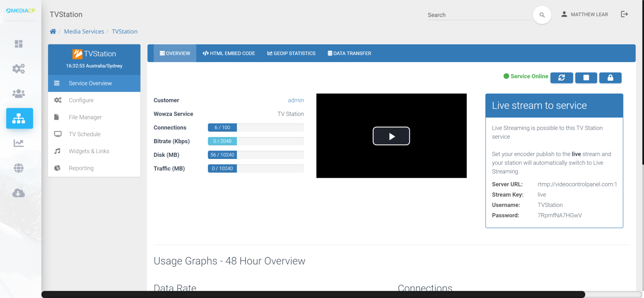This screenshot has width=644, height=298.
Task: Click the password 7RpmfNA7HGwV
Action: pos(559,216)
